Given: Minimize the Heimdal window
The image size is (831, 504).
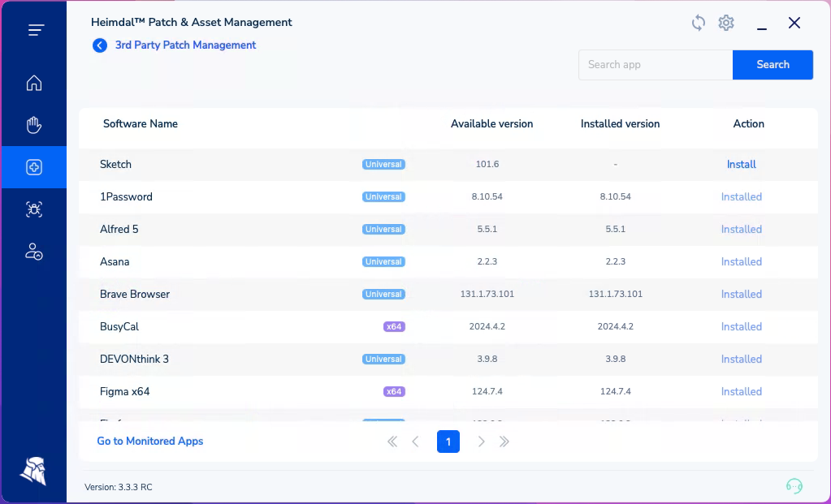Looking at the screenshot, I should point(762,28).
